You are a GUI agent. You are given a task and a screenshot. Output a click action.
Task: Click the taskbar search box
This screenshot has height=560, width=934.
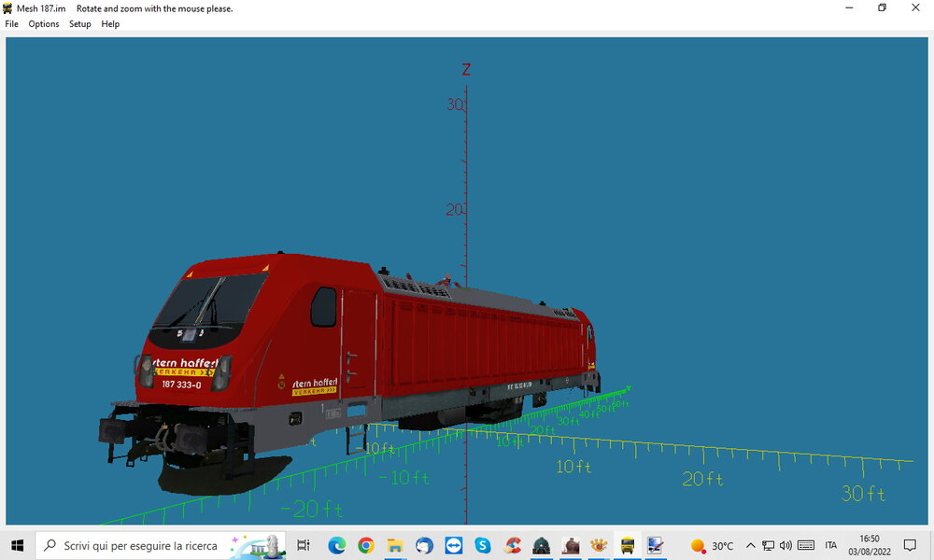(x=161, y=545)
